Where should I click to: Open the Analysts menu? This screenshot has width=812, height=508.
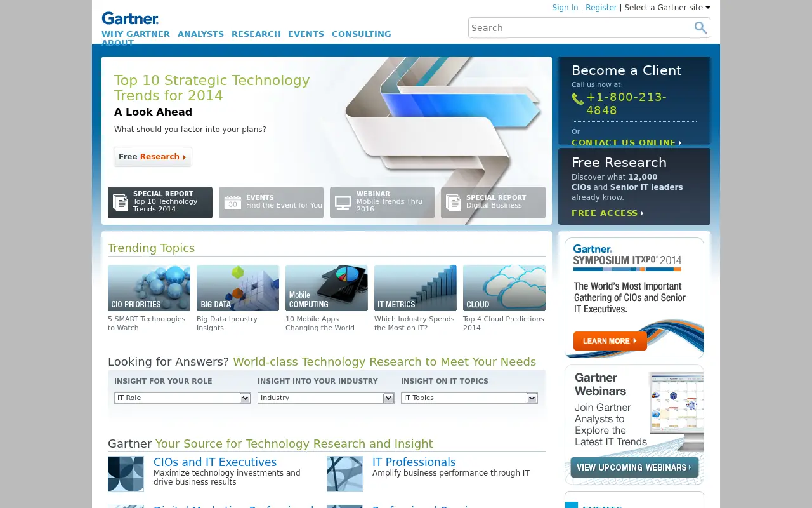[x=200, y=34]
